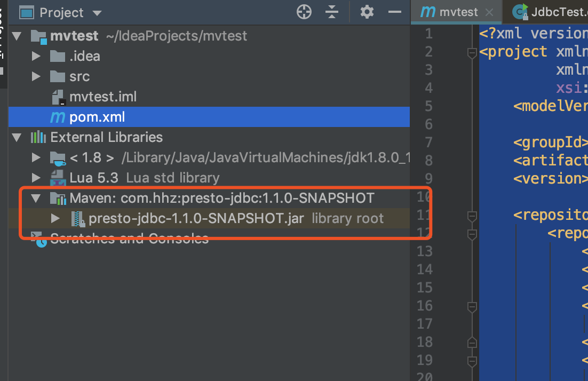Viewport: 588px width, 381px height.
Task: Expand the .idea folder
Action: tap(36, 56)
